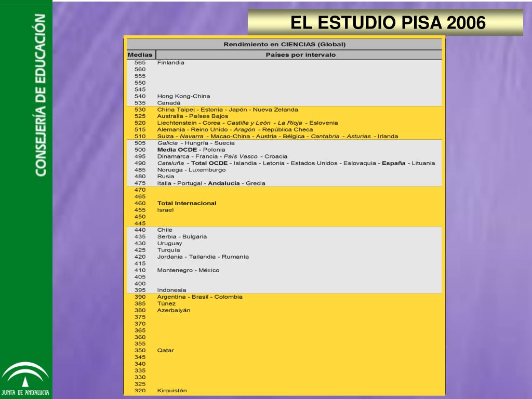Click the score value 365

[x=140, y=330]
